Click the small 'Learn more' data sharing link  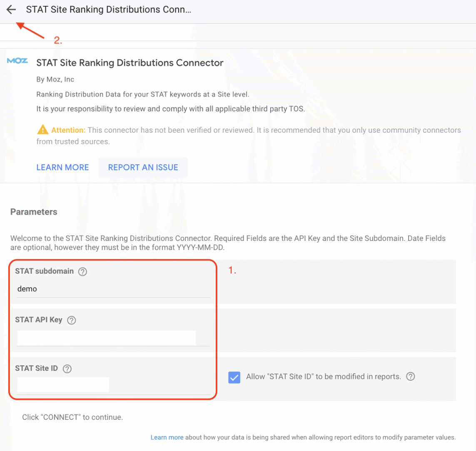click(x=167, y=437)
